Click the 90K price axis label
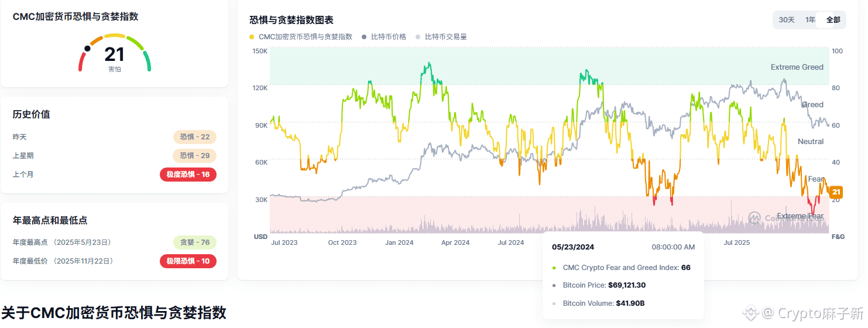 [x=261, y=125]
